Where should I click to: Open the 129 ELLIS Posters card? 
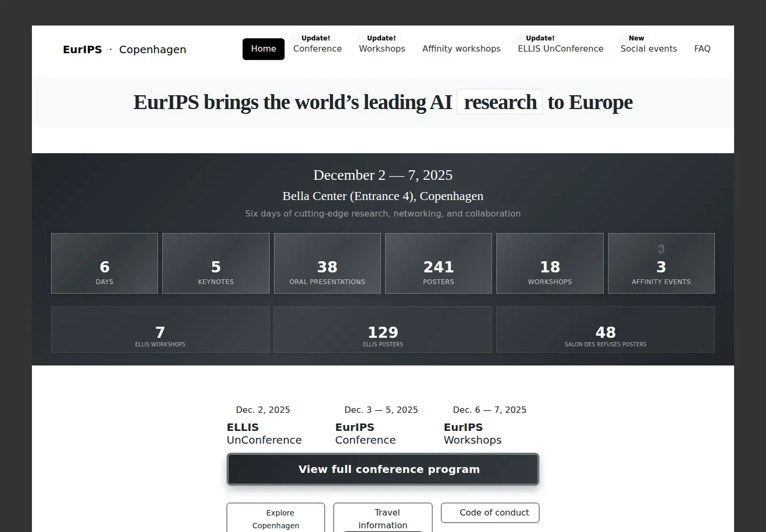(383, 329)
